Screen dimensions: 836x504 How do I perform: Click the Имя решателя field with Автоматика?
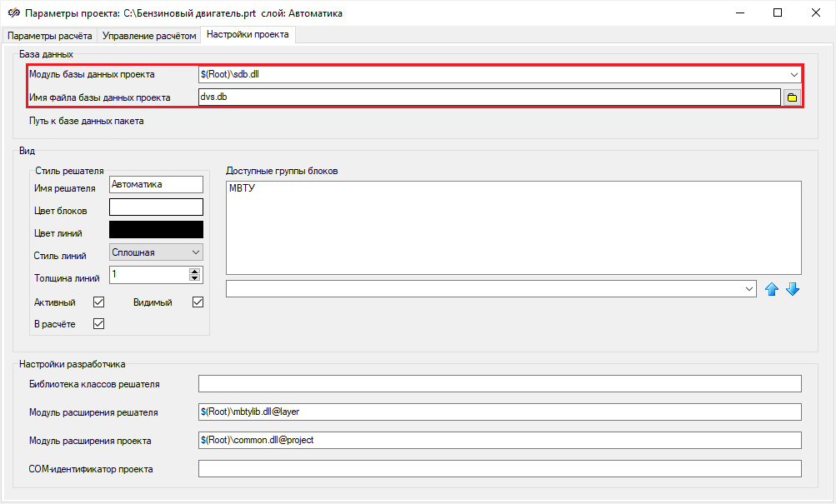click(x=156, y=184)
